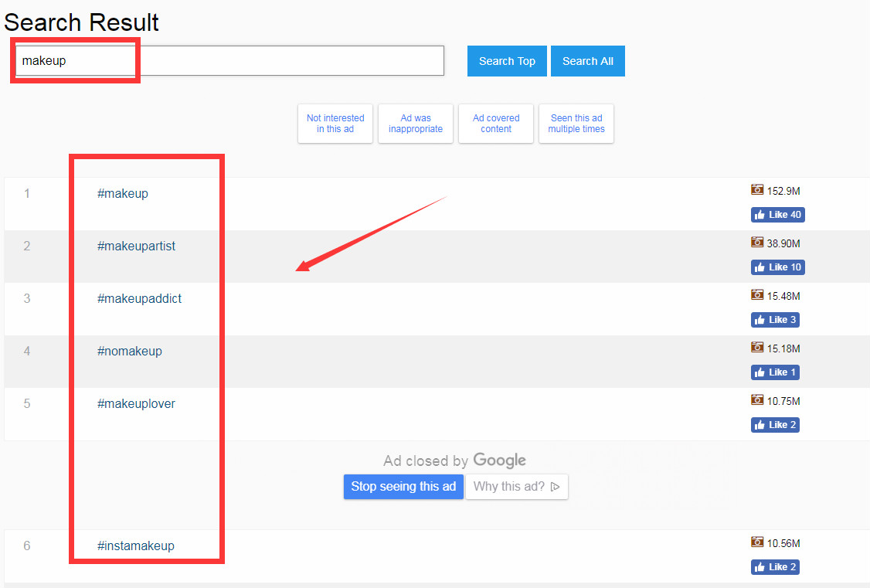Viewport: 870px width, 588px height.
Task: Choose 'Ad was inappropriate' feedback option
Action: (416, 124)
